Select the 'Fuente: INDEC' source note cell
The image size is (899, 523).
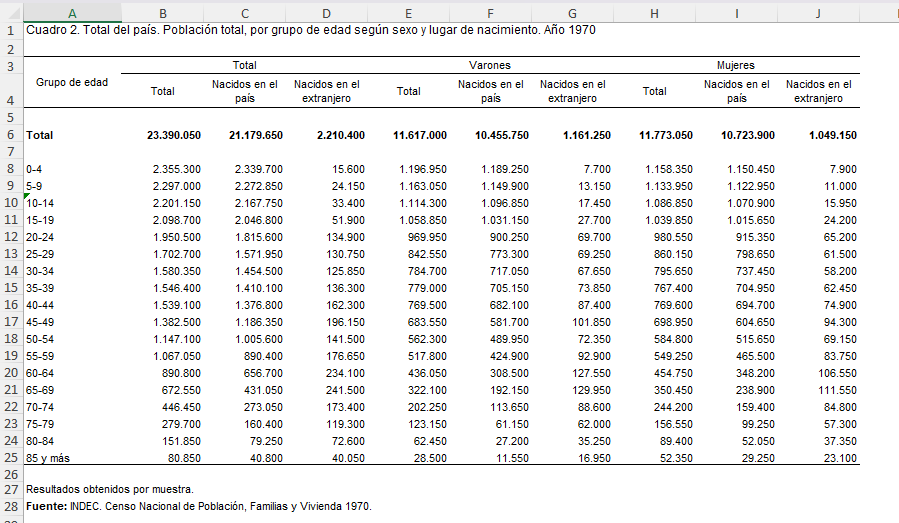coord(198,506)
